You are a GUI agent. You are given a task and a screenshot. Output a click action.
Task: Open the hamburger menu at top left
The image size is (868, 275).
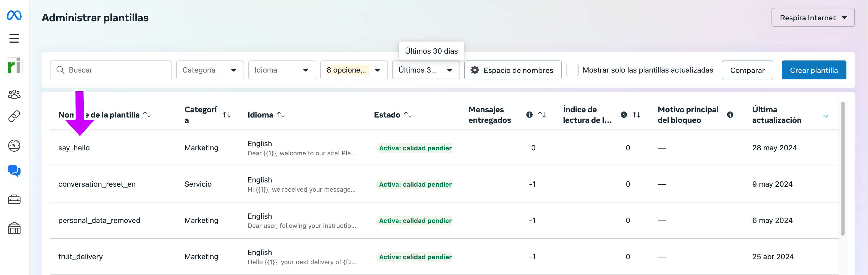coord(14,38)
